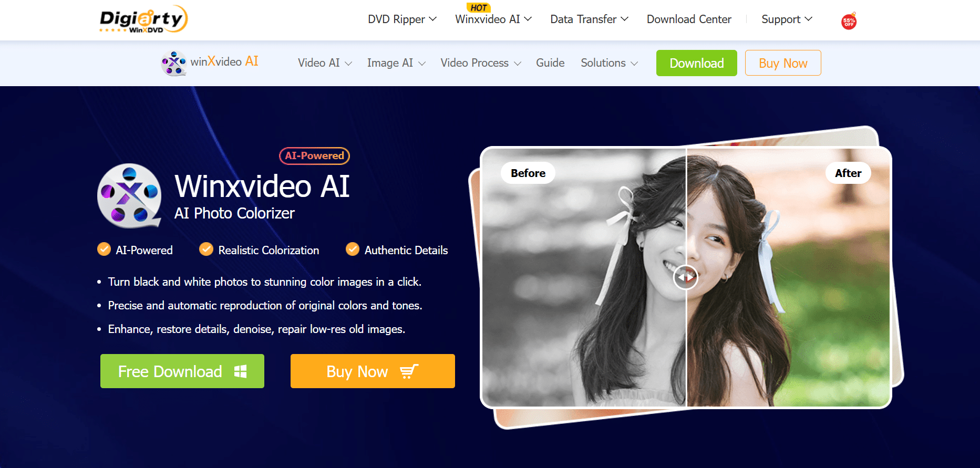Click the 55% OFF promo badge
The image size is (980, 468).
click(849, 22)
